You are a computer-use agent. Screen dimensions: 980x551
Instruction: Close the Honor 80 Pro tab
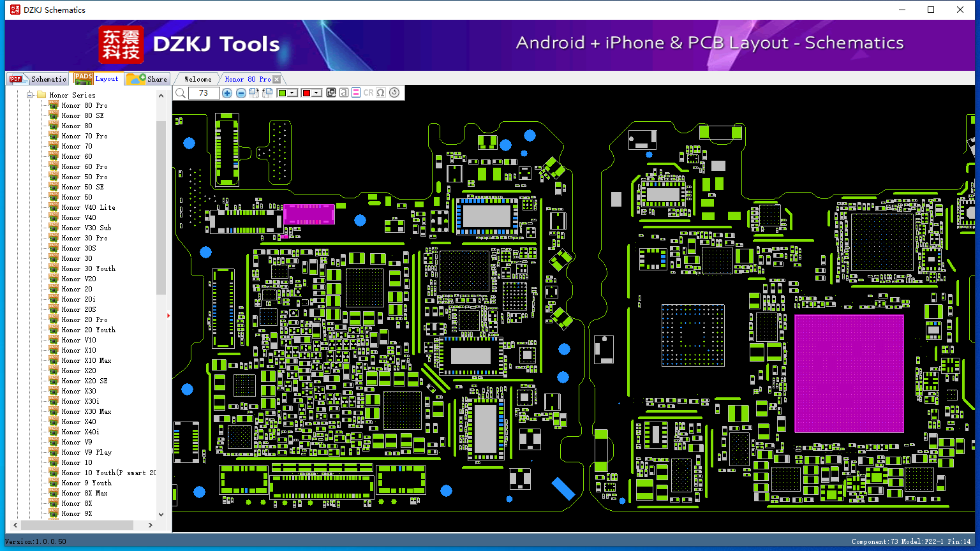pyautogui.click(x=276, y=79)
